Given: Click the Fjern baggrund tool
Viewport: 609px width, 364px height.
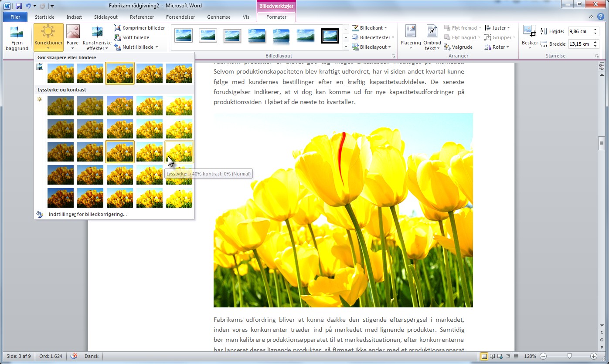Looking at the screenshot, I should click(x=17, y=38).
